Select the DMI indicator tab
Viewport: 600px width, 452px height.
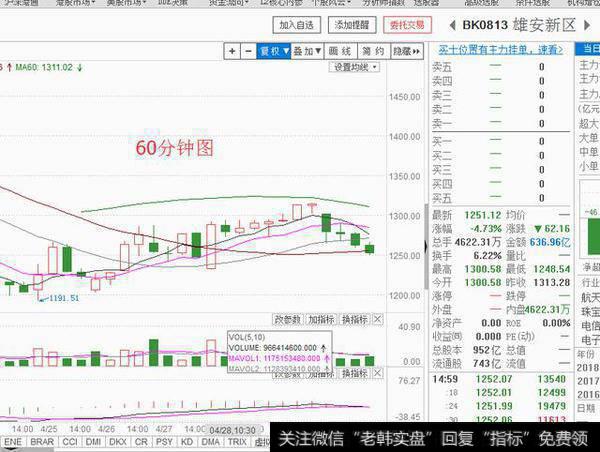[x=93, y=442]
